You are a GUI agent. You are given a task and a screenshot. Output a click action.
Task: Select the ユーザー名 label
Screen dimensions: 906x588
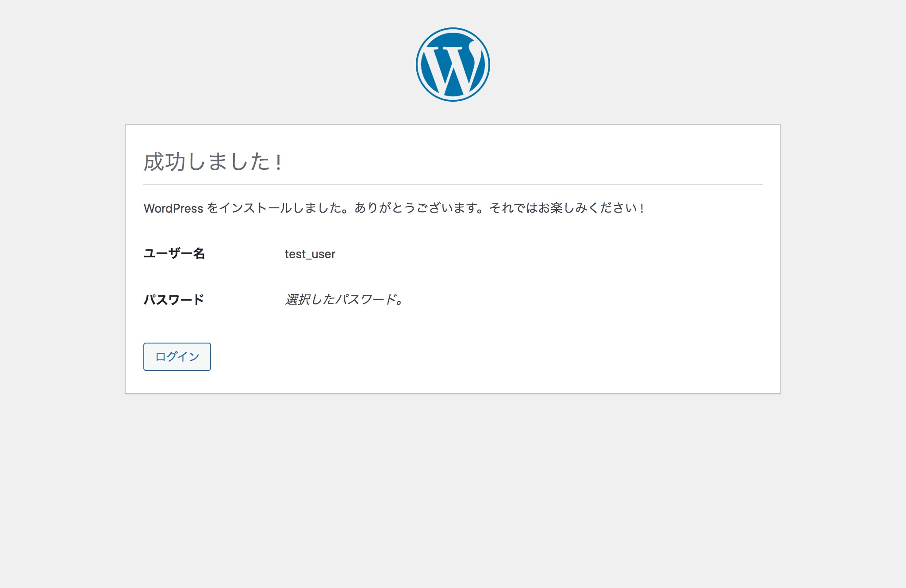174,254
